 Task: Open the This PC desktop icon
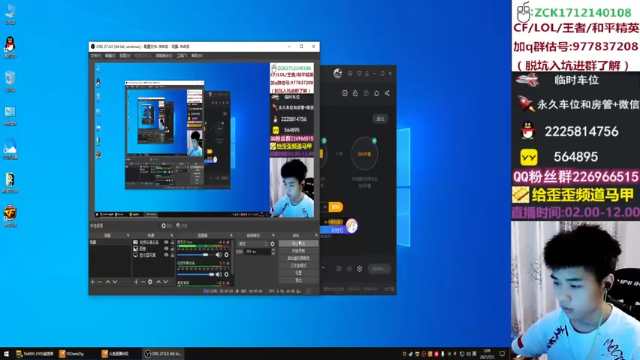click(10, 13)
